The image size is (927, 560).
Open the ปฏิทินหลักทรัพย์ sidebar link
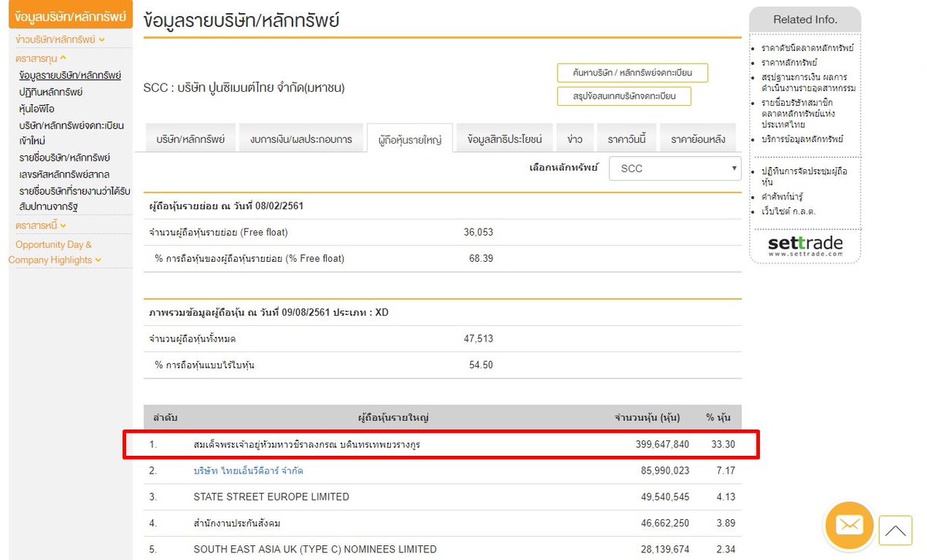[51, 92]
